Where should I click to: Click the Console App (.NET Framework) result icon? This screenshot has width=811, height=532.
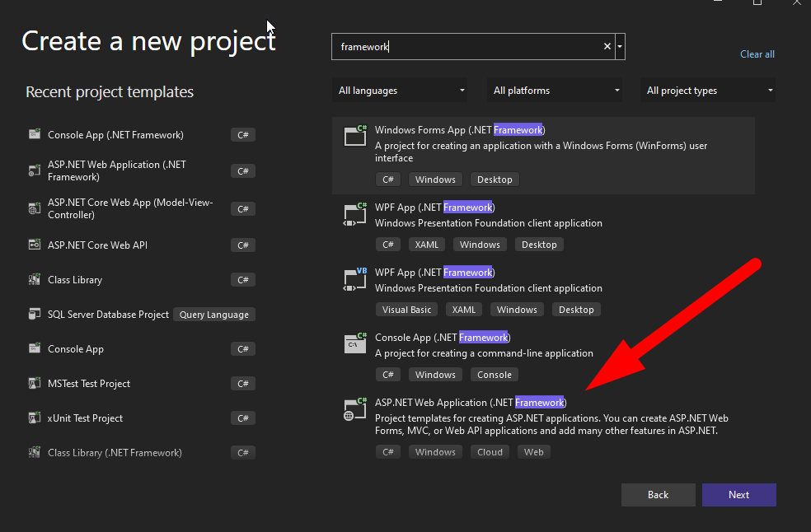[355, 343]
